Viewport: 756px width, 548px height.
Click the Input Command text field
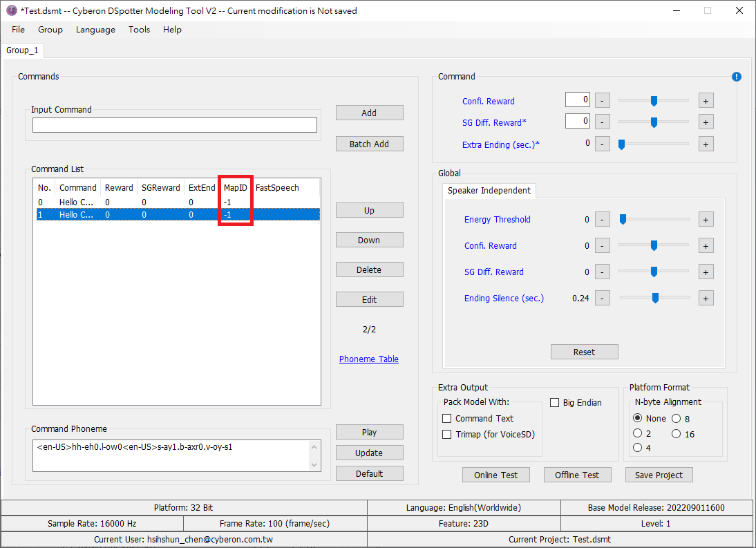tap(175, 125)
